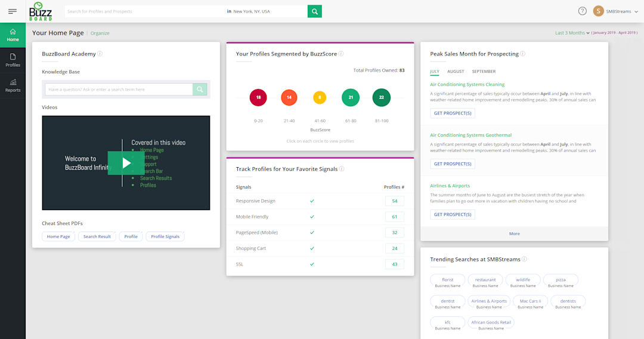Open Air Conditioning Systems Cleaning link
This screenshot has width=644, height=339.
tap(467, 85)
